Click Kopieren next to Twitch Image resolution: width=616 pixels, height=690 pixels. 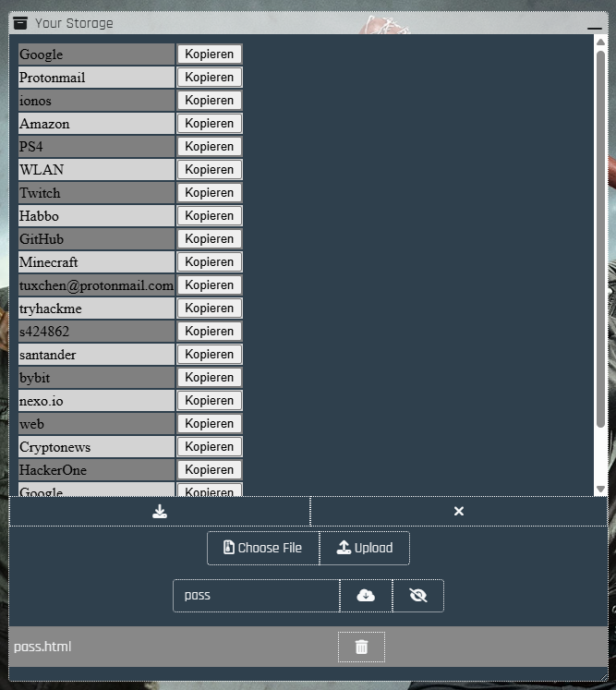(x=210, y=193)
